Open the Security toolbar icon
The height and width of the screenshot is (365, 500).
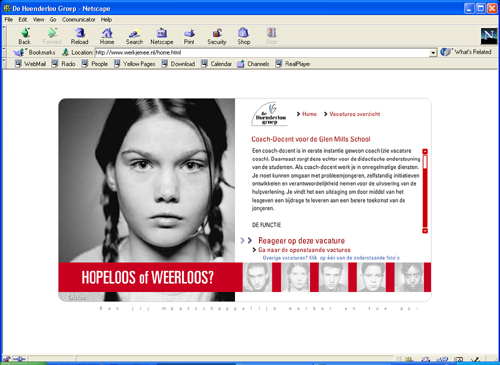[217, 33]
